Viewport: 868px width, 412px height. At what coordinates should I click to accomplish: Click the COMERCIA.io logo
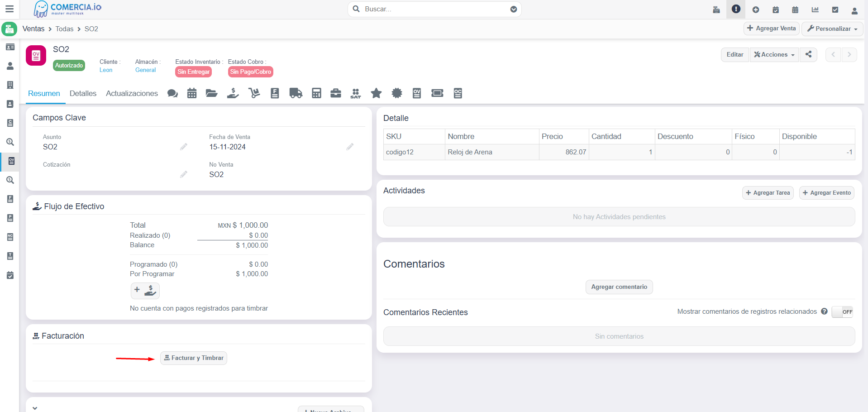point(67,9)
